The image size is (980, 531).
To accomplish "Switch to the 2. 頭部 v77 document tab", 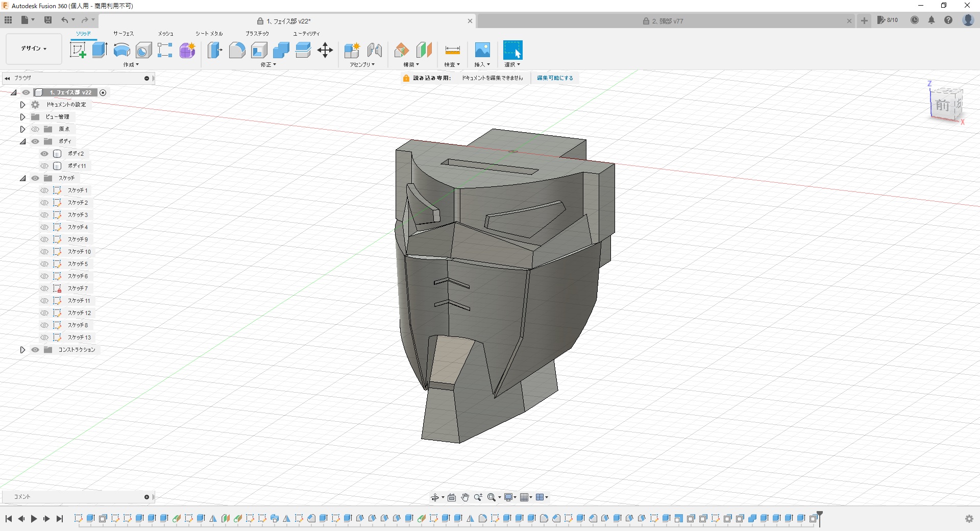I will (x=667, y=21).
